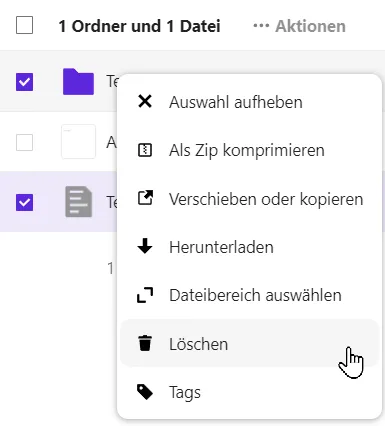Click the select-range corners icon
385x426 pixels.
[x=145, y=295]
